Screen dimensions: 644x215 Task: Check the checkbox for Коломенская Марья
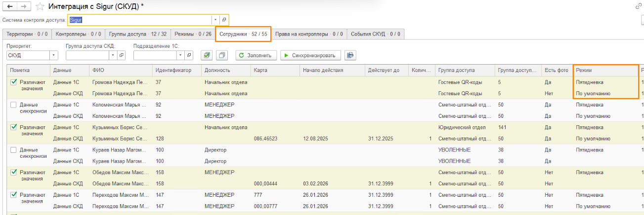pos(14,105)
